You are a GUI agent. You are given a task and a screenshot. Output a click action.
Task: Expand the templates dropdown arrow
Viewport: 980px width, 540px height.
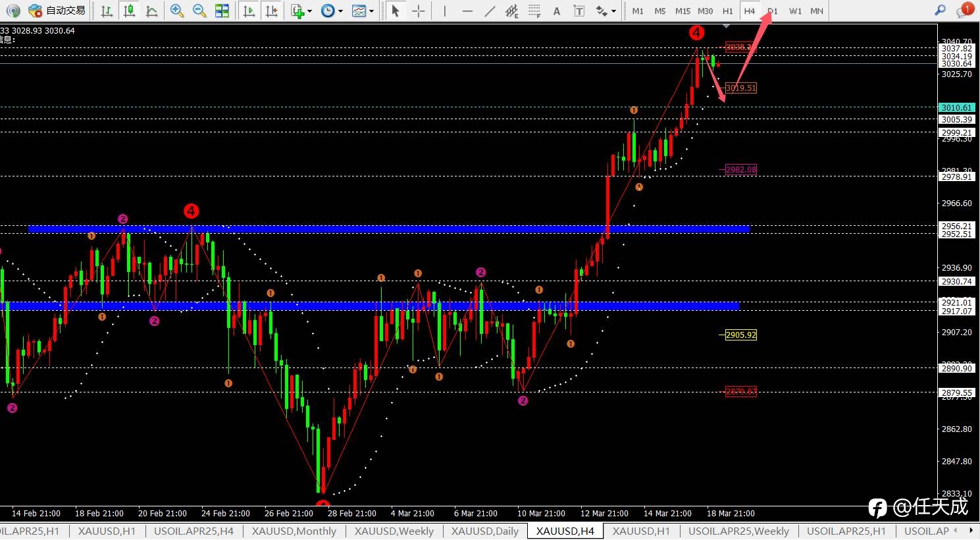coord(371,11)
